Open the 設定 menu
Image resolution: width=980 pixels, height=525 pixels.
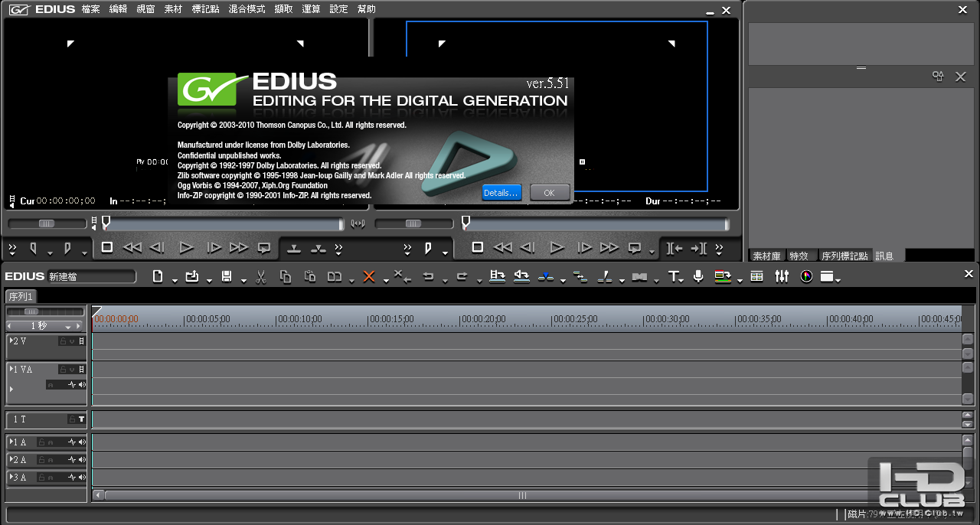click(338, 9)
